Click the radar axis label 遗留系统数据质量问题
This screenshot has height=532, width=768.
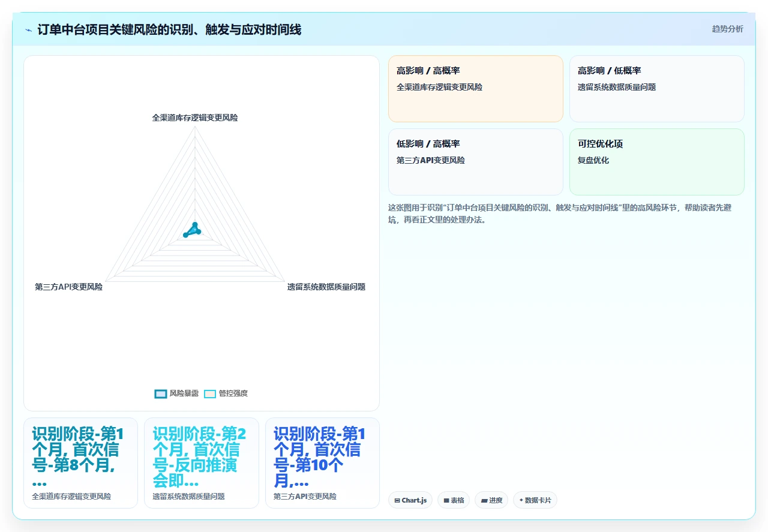pos(326,287)
